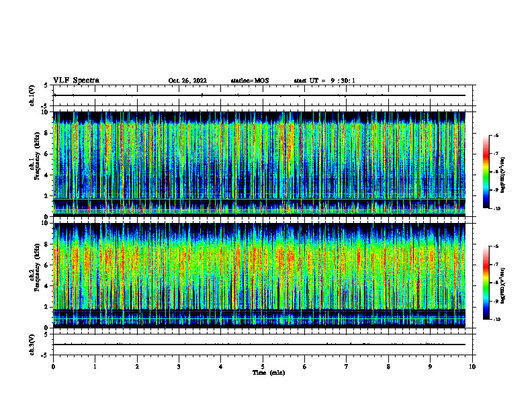Screen dimensions: 532x411
Task: Click the ch.1 voltage waveform trace
Action: [259, 95]
